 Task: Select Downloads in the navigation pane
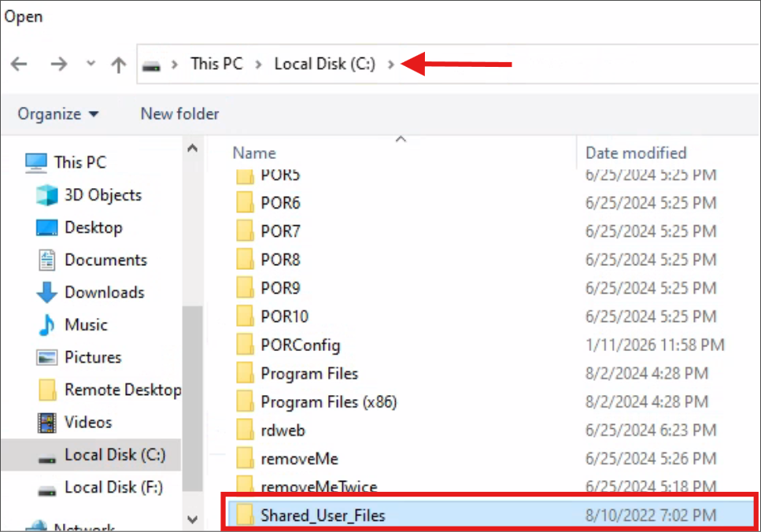point(104,292)
